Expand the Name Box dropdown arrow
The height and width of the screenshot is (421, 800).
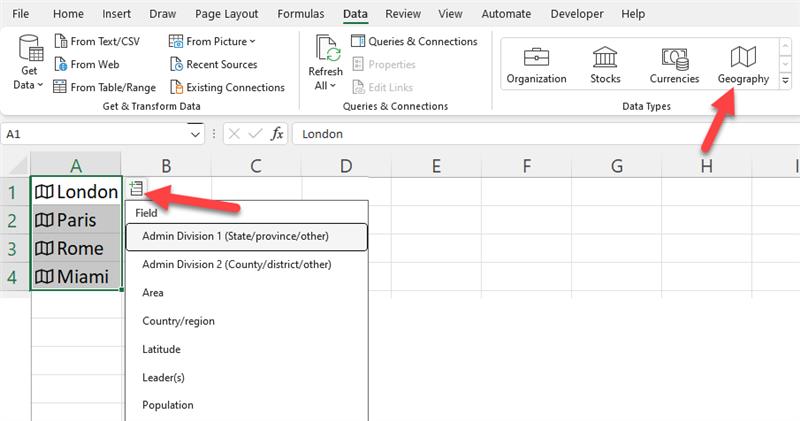tap(195, 134)
